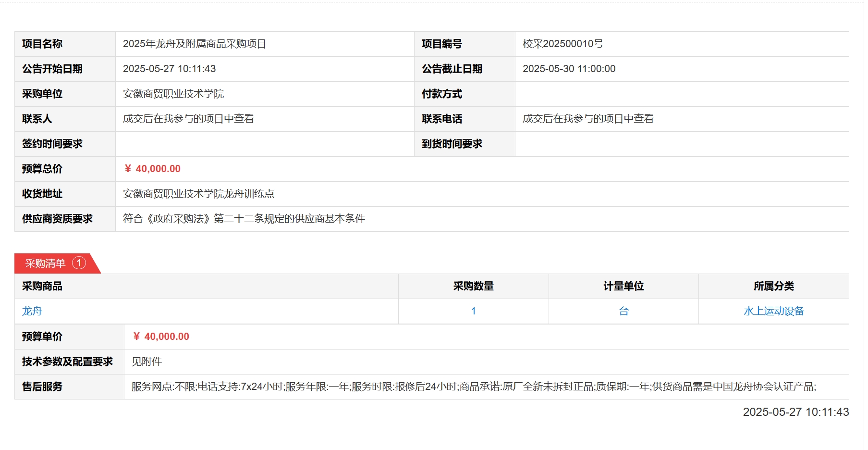This screenshot has width=868, height=450.
Task: Click the project name 2025年龙舟及附属商品采购项目
Action: coord(195,44)
